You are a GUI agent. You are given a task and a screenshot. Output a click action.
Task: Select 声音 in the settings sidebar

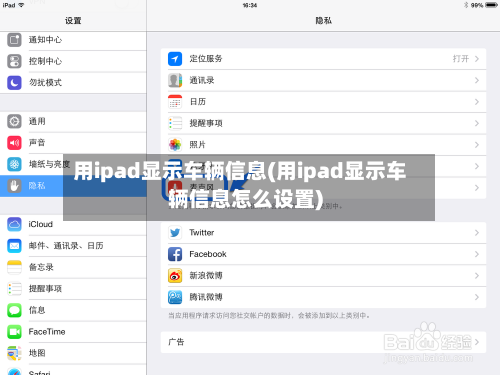[x=73, y=143]
